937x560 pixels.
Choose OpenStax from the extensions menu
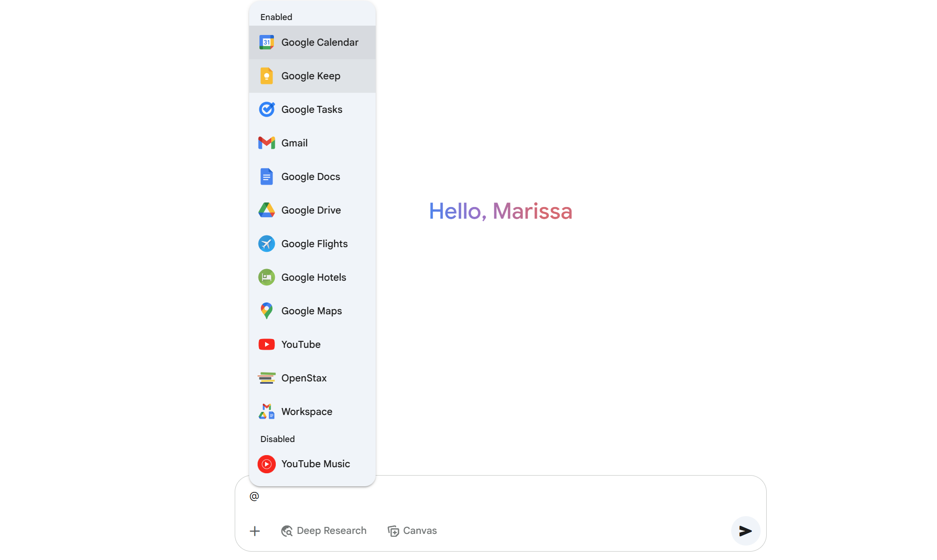click(304, 378)
